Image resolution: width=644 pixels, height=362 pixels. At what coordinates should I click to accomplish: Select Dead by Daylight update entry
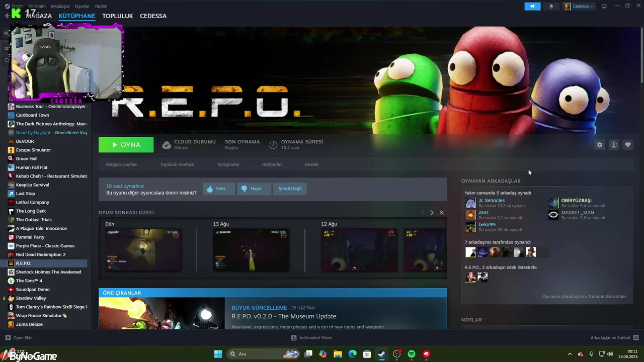coord(47,133)
